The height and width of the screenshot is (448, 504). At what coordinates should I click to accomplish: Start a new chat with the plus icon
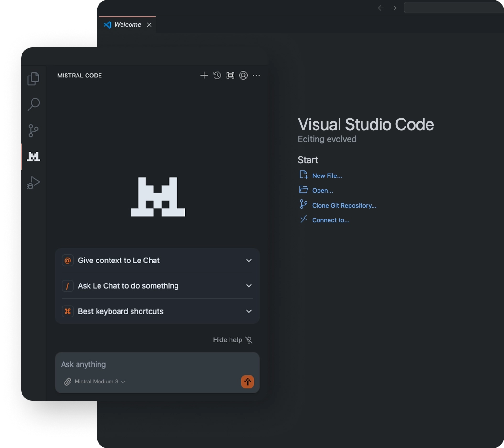click(x=204, y=75)
